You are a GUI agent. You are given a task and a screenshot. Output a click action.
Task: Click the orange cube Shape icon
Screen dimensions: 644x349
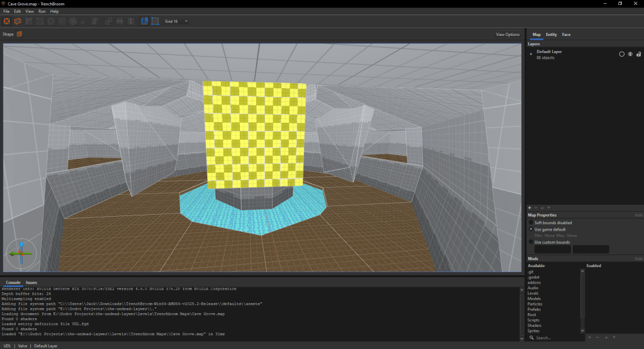20,34
